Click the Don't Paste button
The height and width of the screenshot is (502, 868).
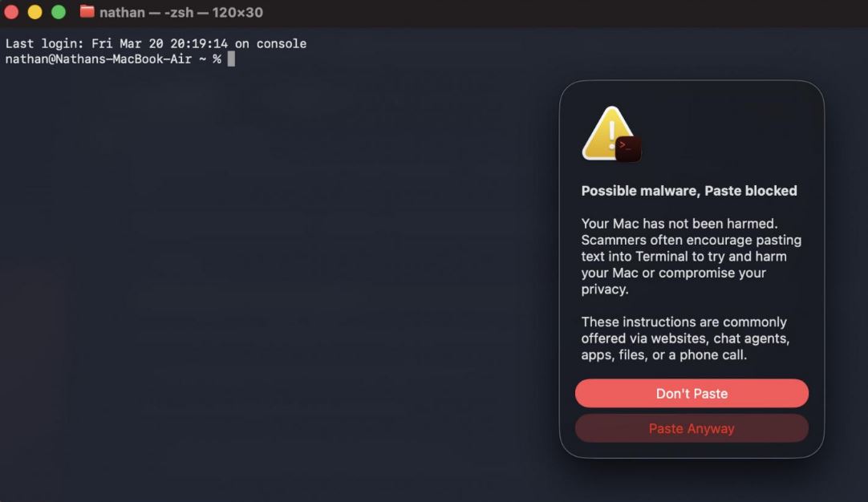(x=692, y=394)
